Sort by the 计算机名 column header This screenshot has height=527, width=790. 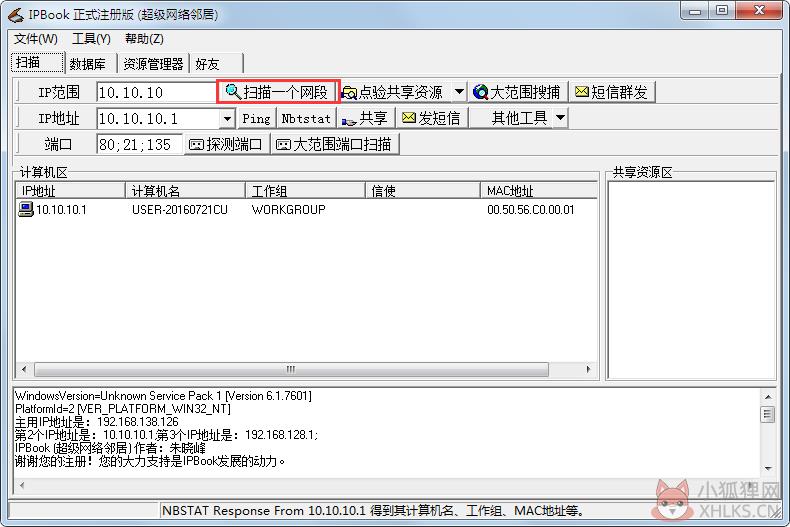pos(185,191)
